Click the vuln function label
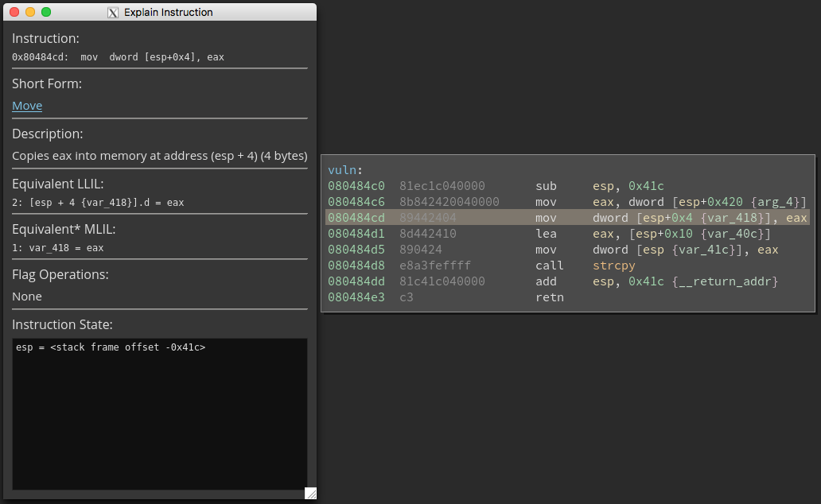 (x=342, y=170)
